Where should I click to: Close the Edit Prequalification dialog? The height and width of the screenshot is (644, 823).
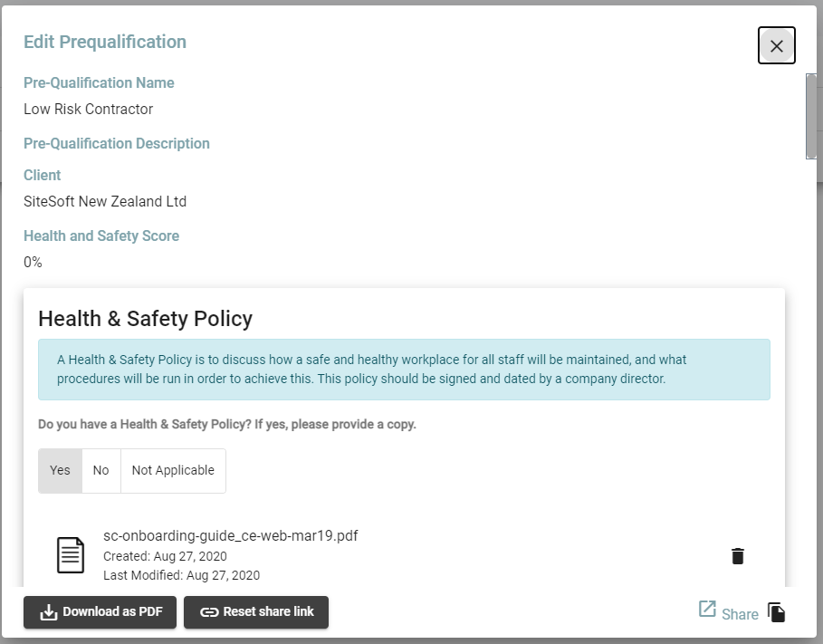(776, 46)
